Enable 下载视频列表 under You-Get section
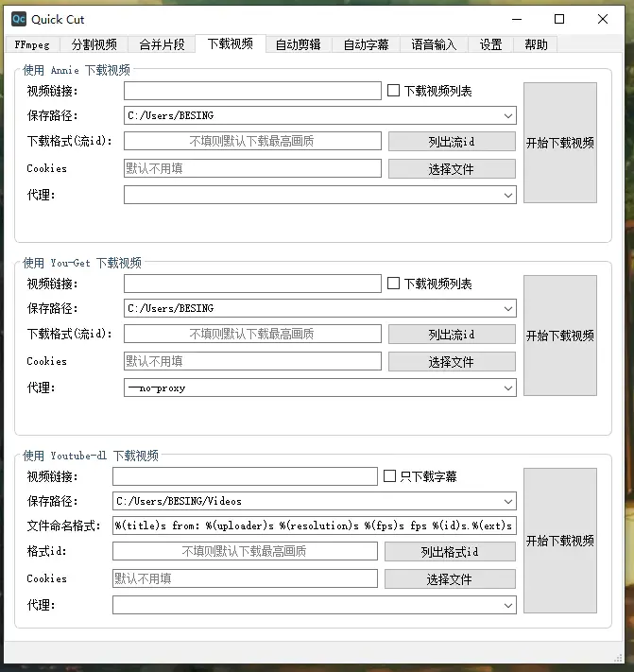 (394, 284)
